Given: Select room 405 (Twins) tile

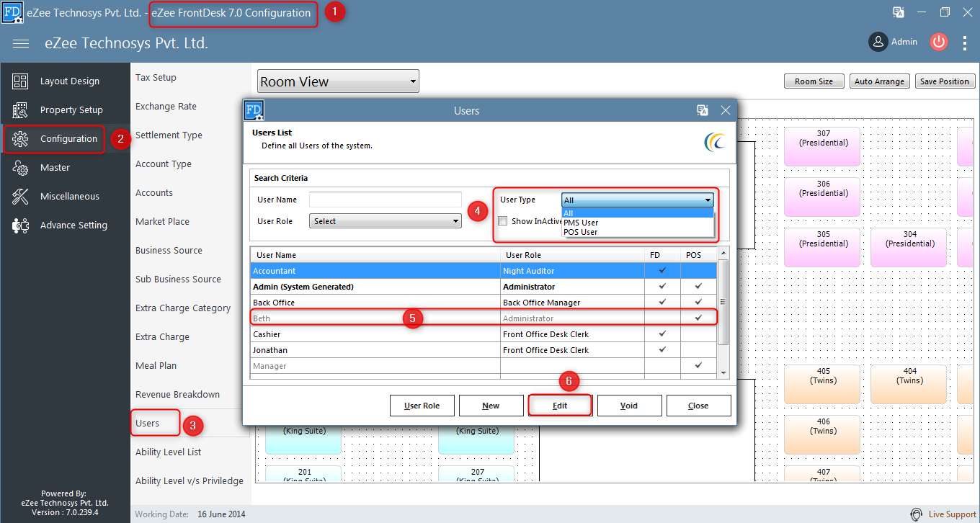Looking at the screenshot, I should point(823,384).
